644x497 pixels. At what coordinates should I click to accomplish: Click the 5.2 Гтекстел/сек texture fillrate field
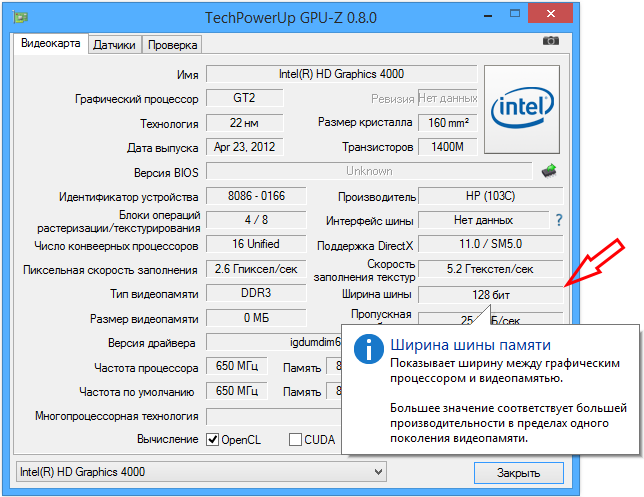tap(490, 269)
